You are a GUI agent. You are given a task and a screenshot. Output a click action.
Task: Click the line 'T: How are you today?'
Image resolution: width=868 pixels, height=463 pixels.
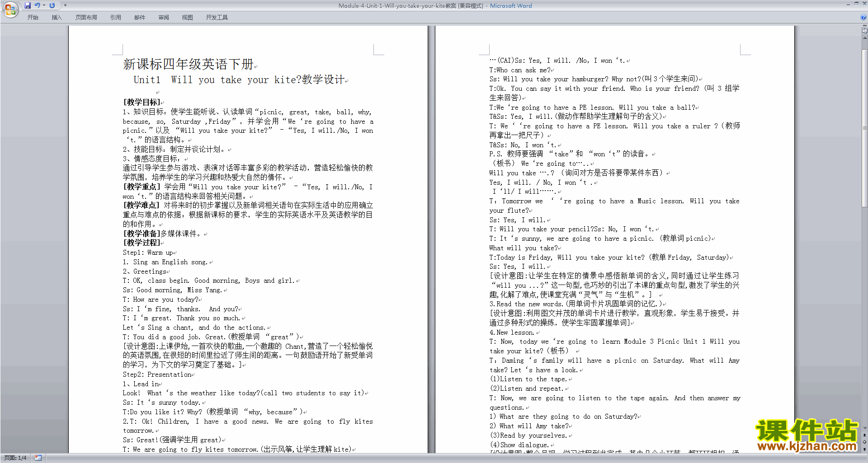pyautogui.click(x=160, y=299)
